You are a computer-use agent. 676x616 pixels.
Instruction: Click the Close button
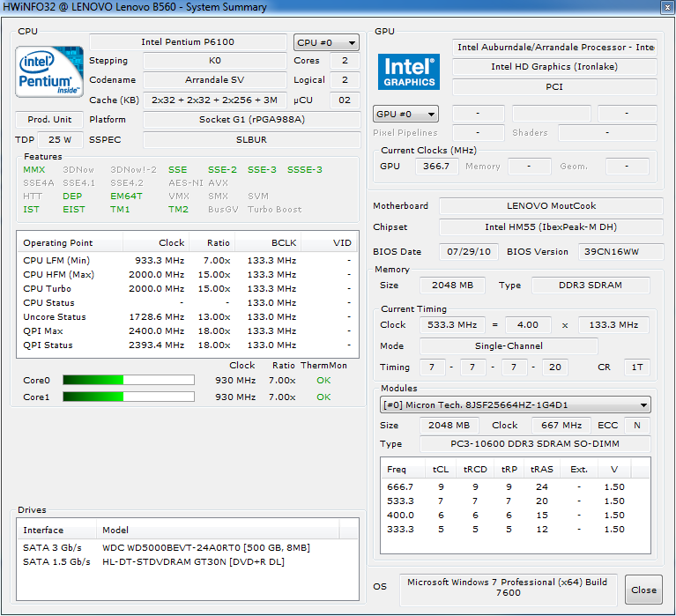643,590
